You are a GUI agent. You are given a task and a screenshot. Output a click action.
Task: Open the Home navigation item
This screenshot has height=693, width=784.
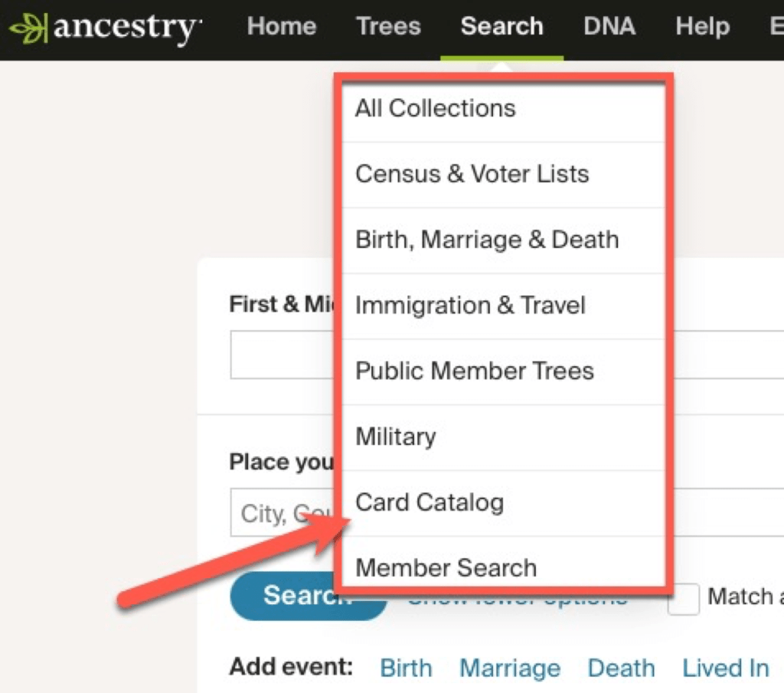282,27
